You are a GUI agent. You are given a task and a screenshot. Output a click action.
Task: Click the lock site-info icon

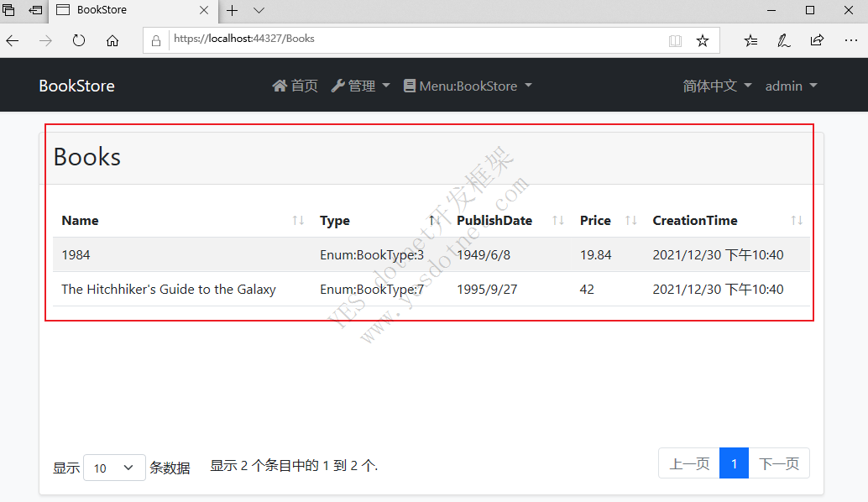(x=156, y=40)
